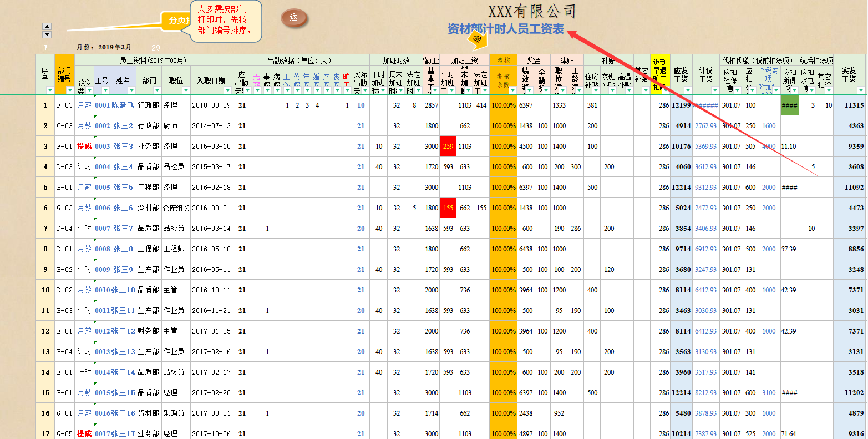The height and width of the screenshot is (439, 868).
Task: Open the 序号 column filter dropdown
Action: 49,90
